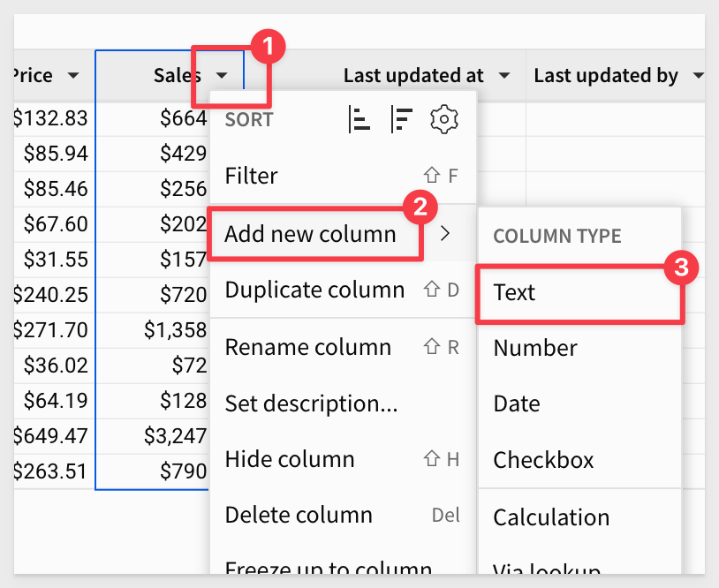
Task: Click the sort descending icon
Action: pyautogui.click(x=402, y=119)
